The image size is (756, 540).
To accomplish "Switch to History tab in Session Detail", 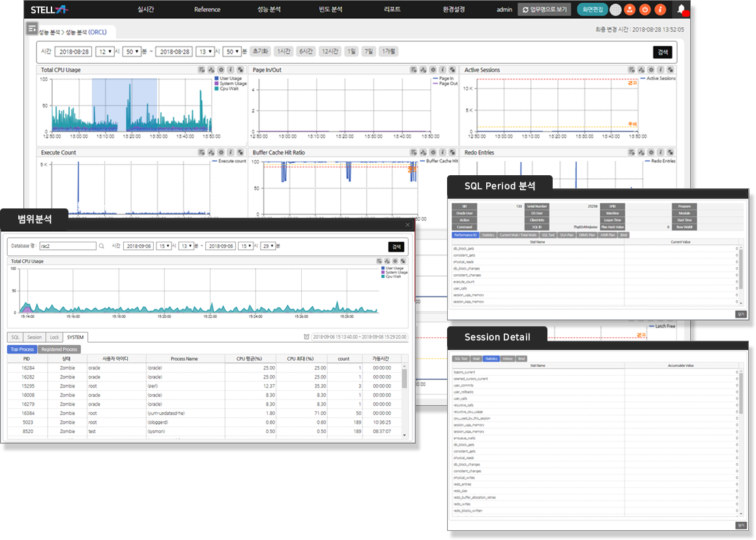I will point(508,359).
